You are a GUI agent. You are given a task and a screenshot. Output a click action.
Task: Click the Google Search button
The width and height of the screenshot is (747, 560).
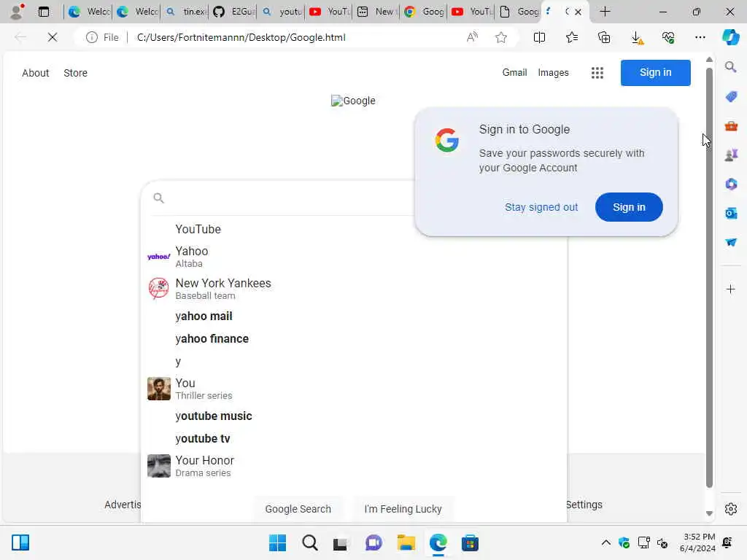click(298, 509)
